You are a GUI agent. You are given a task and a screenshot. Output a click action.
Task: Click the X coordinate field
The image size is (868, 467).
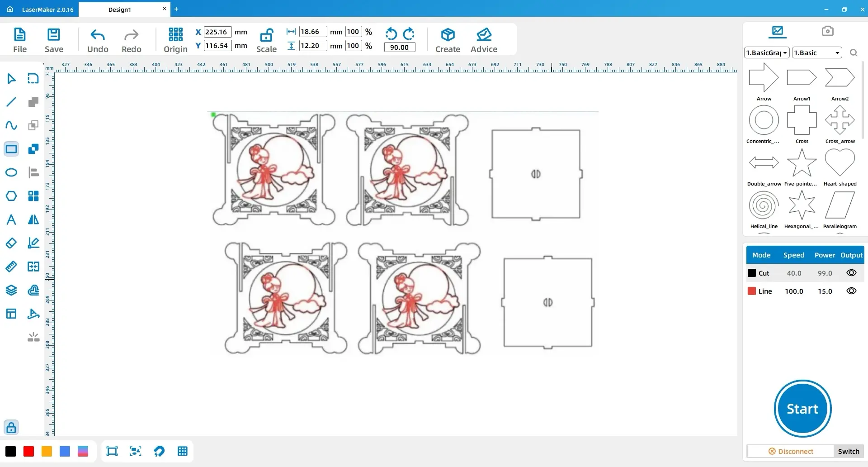pyautogui.click(x=217, y=32)
